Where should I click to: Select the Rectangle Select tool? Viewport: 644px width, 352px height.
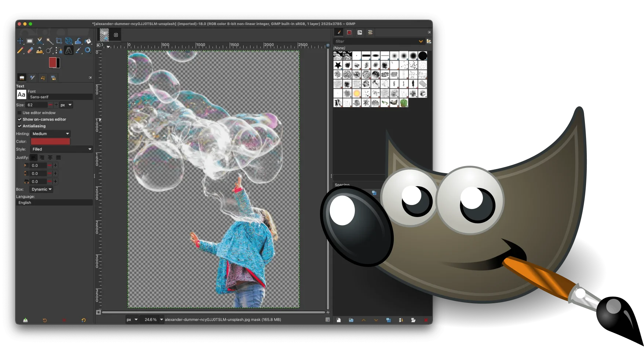[x=30, y=41]
